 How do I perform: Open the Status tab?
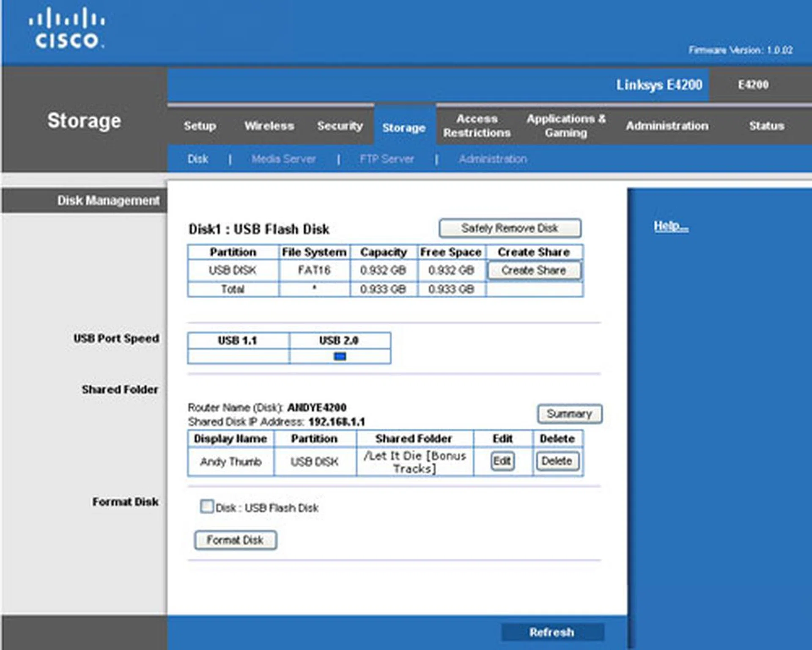[766, 126]
